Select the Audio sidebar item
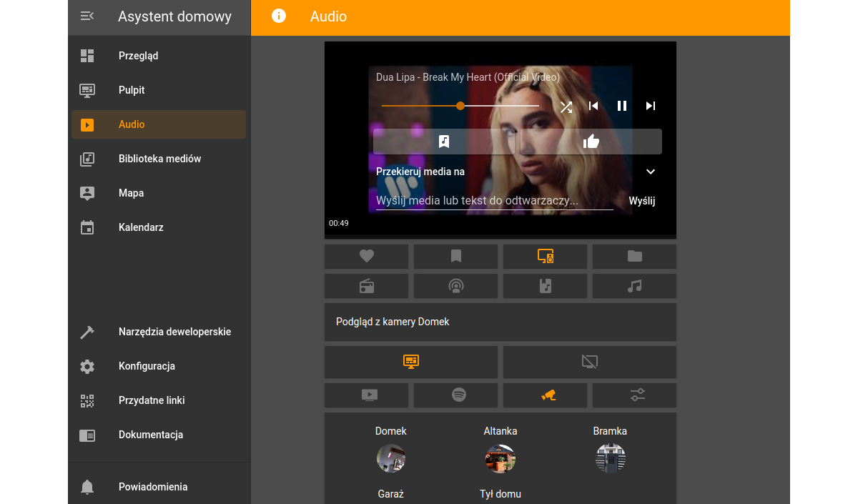 point(159,124)
